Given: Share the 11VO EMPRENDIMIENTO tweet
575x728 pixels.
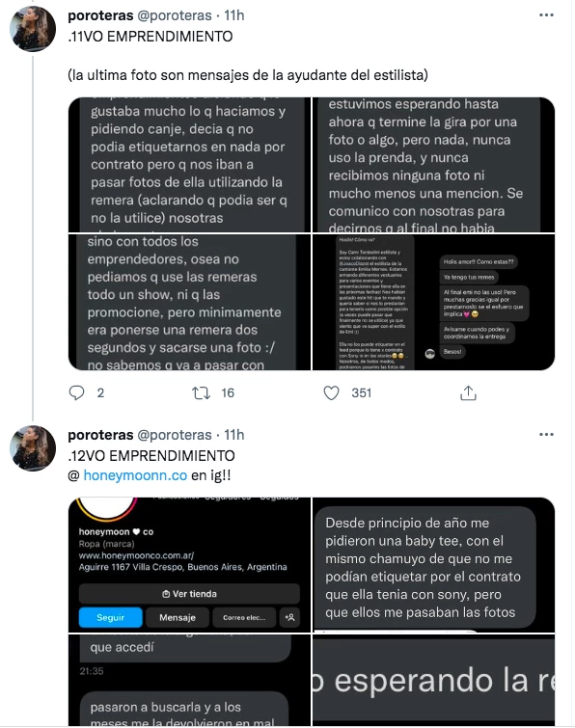Looking at the screenshot, I should 468,392.
